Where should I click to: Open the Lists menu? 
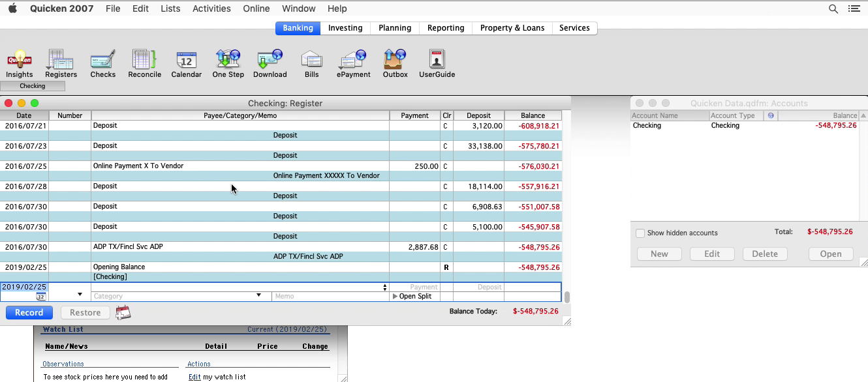coord(170,8)
